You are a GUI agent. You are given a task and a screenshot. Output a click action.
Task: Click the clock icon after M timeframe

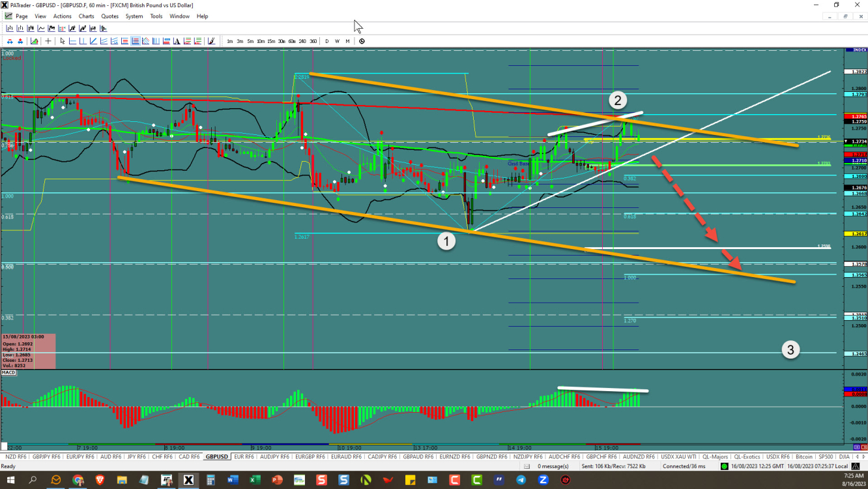[x=362, y=41]
